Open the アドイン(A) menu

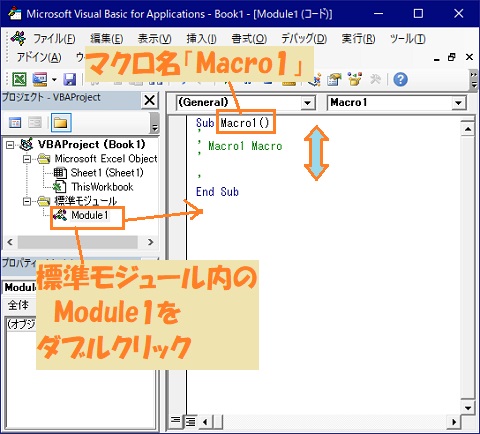(x=39, y=57)
